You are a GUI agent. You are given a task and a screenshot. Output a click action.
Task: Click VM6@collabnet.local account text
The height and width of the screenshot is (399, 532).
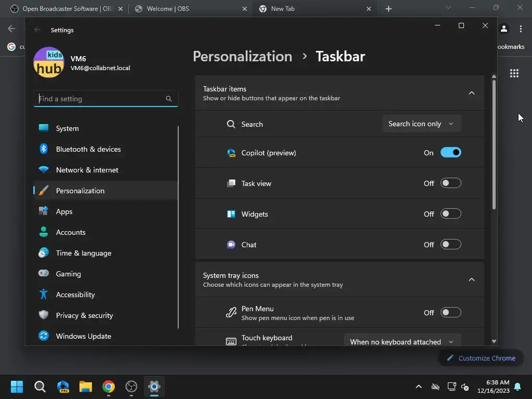(x=100, y=68)
